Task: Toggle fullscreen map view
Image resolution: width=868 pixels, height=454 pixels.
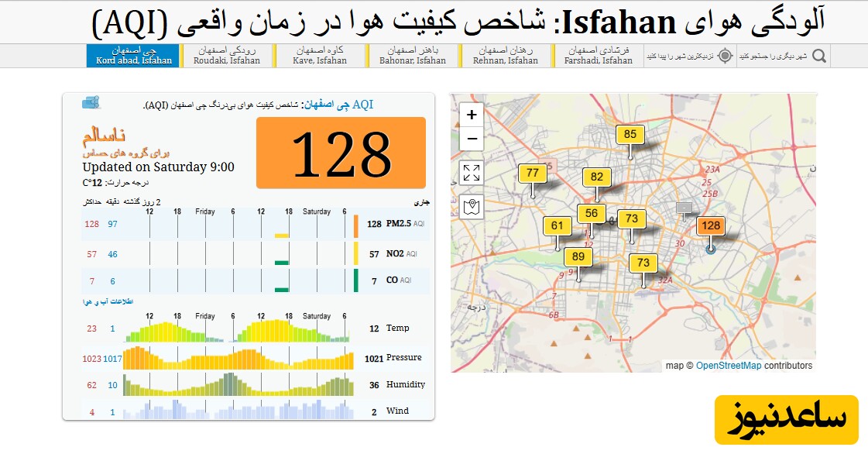Action: pyautogui.click(x=472, y=173)
